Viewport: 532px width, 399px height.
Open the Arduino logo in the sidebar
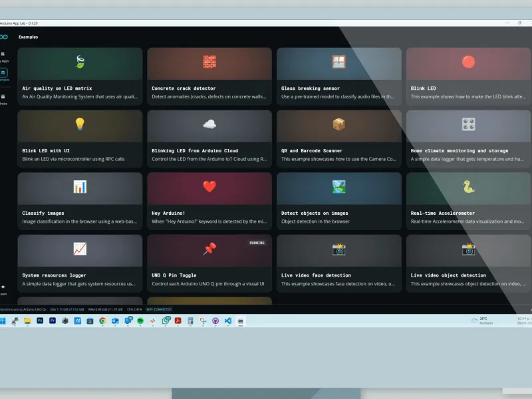[4, 37]
